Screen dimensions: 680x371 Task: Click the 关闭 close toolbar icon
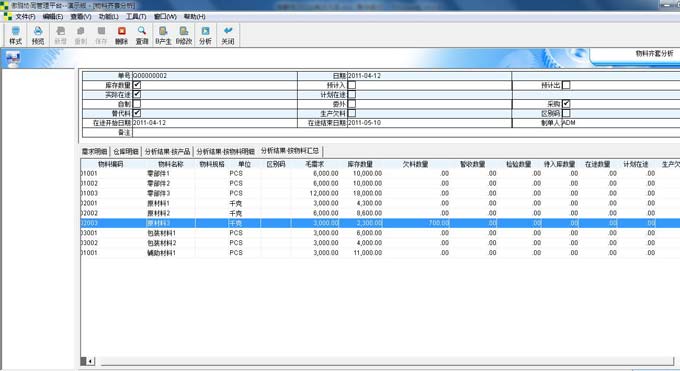228,35
